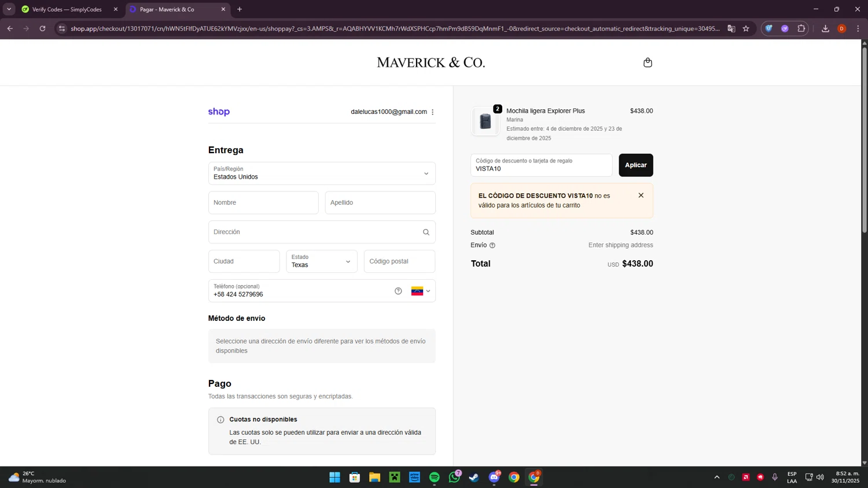Open the País/Región dropdown
This screenshot has width=868, height=488.
click(x=322, y=173)
